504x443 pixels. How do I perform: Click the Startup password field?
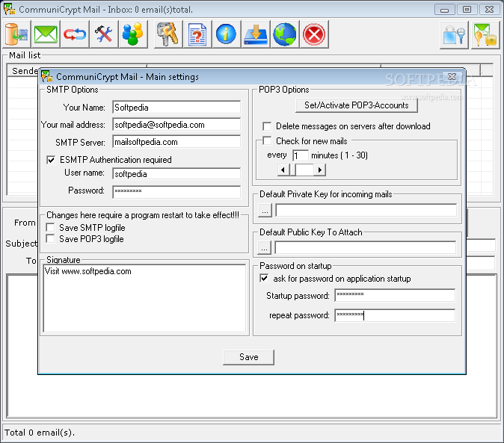pos(395,295)
